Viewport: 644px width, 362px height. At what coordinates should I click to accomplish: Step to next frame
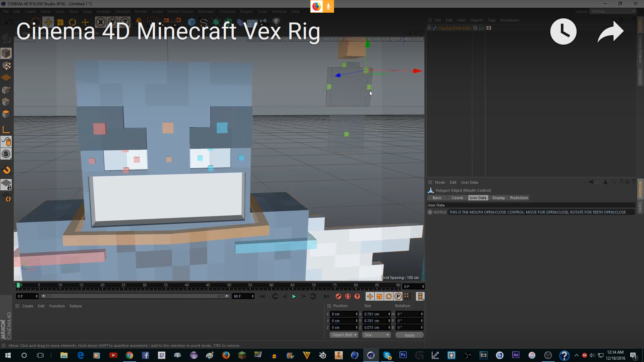tap(303, 296)
